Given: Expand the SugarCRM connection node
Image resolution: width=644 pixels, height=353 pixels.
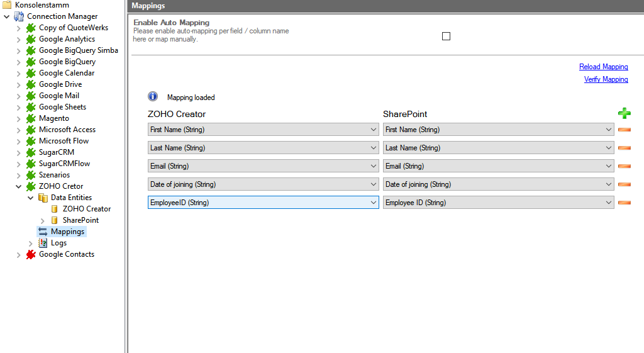Looking at the screenshot, I should pos(18,152).
